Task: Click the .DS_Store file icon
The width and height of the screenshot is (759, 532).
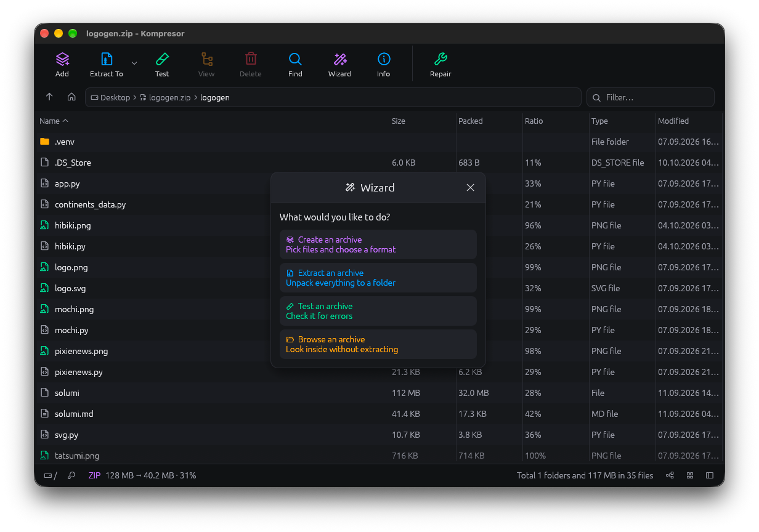Action: click(44, 163)
